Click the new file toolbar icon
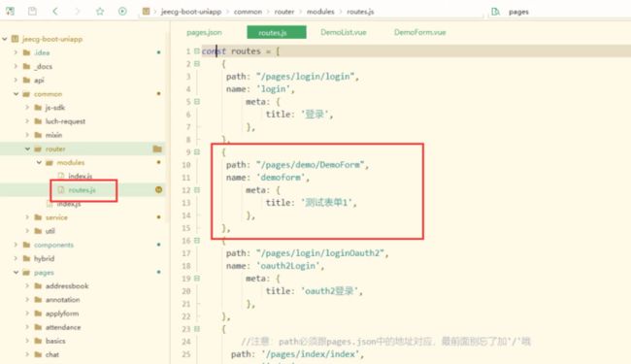The width and height of the screenshot is (631, 364). (x=10, y=12)
